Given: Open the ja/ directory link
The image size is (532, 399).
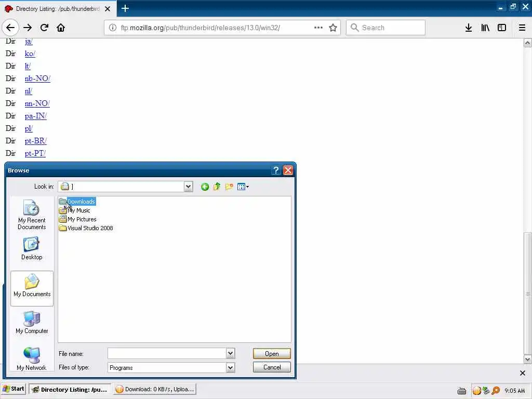Looking at the screenshot, I should pyautogui.click(x=29, y=41).
